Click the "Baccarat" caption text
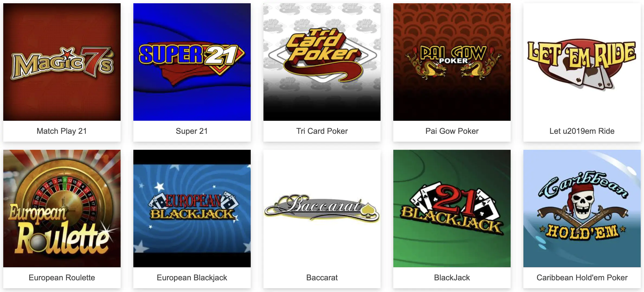The height and width of the screenshot is (292, 644). tap(322, 278)
